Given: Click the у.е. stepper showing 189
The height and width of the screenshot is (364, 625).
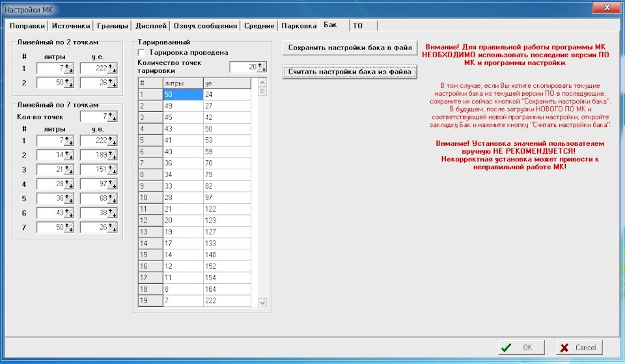Looking at the screenshot, I should [113, 155].
